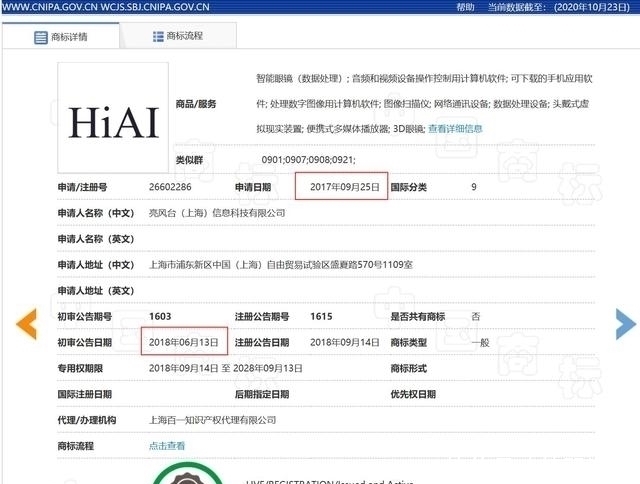Click the 商品/服务 label

click(x=196, y=104)
